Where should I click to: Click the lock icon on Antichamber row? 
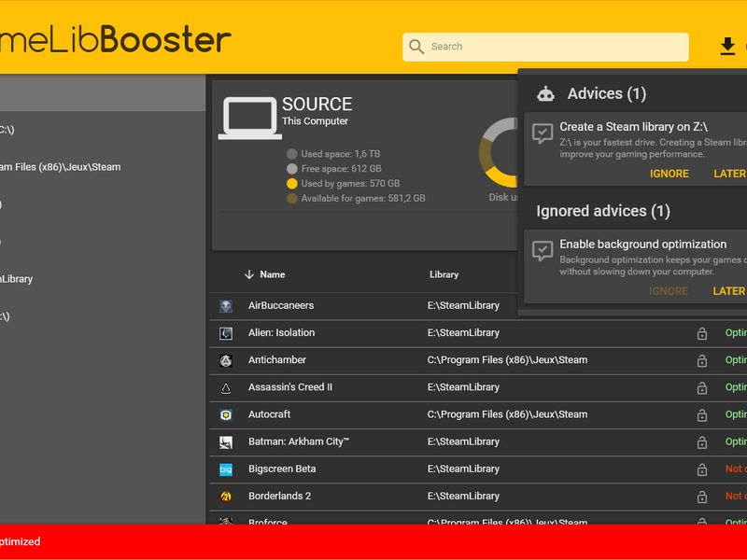(x=702, y=360)
